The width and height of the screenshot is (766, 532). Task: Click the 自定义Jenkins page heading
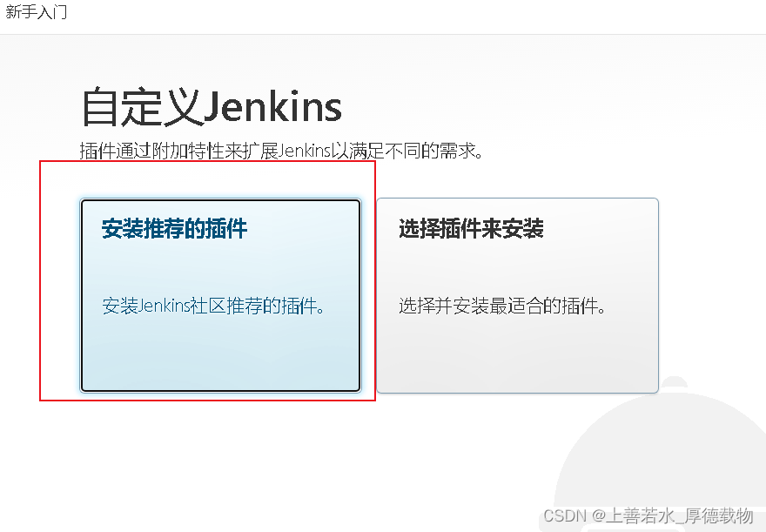pos(211,107)
